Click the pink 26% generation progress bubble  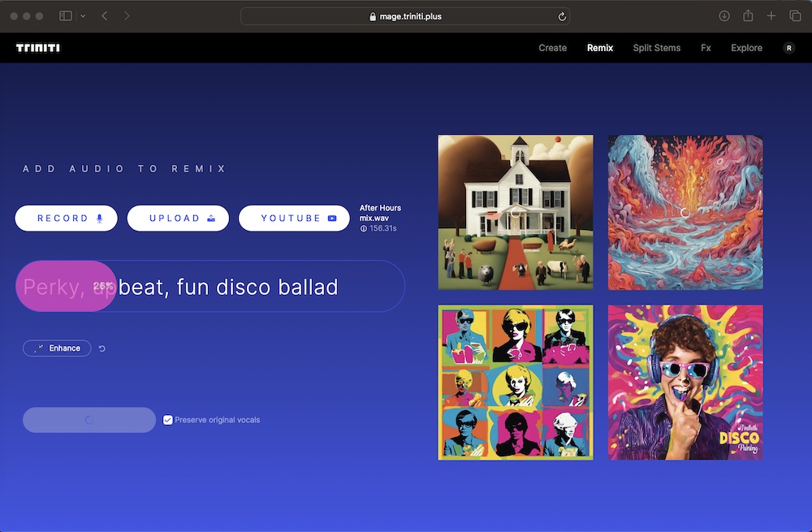point(65,286)
